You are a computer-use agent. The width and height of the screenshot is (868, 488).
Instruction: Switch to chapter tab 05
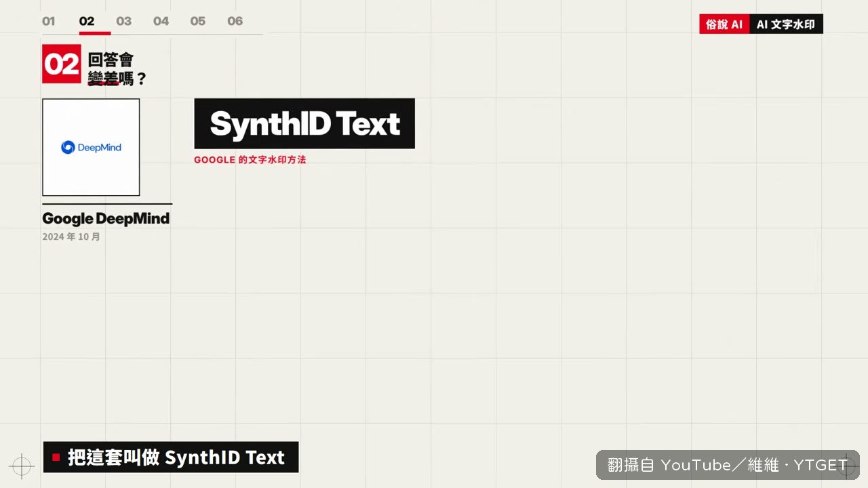[x=198, y=21]
